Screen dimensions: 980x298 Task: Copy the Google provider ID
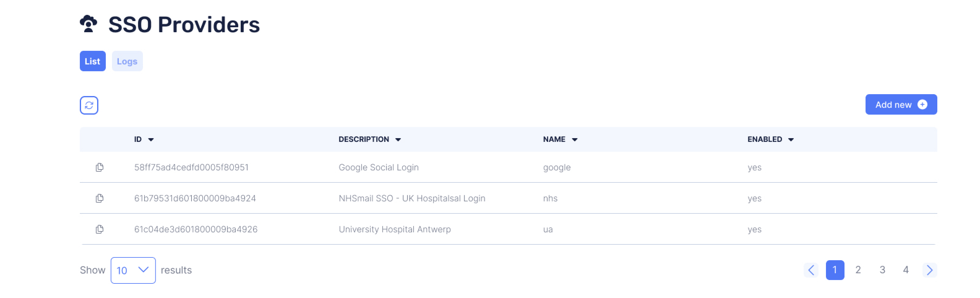point(99,167)
